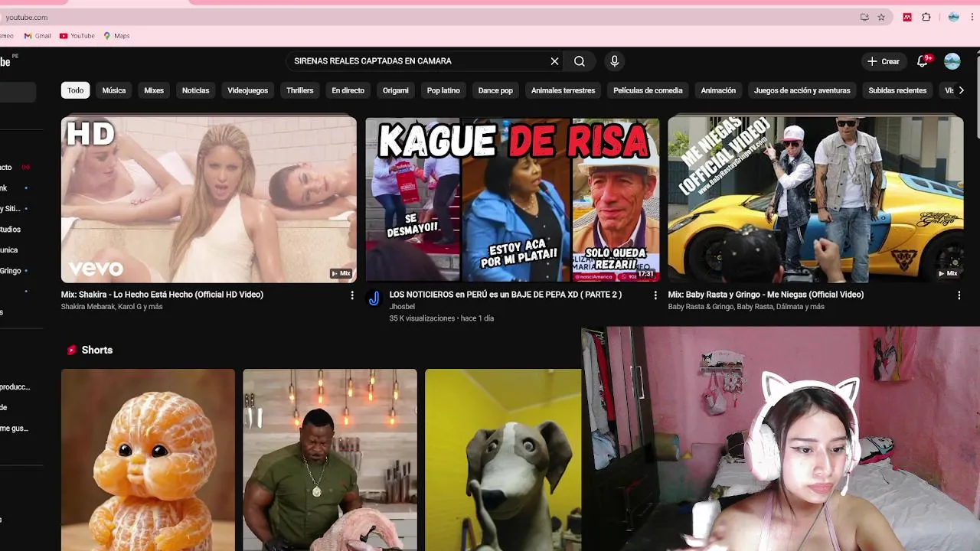Select the Todo filter chip
980x551 pixels.
point(75,90)
